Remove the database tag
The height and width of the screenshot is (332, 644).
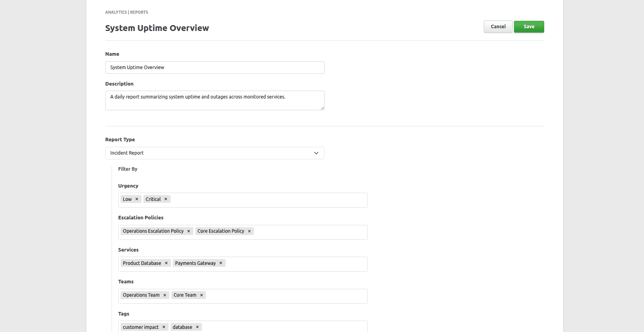197,327
